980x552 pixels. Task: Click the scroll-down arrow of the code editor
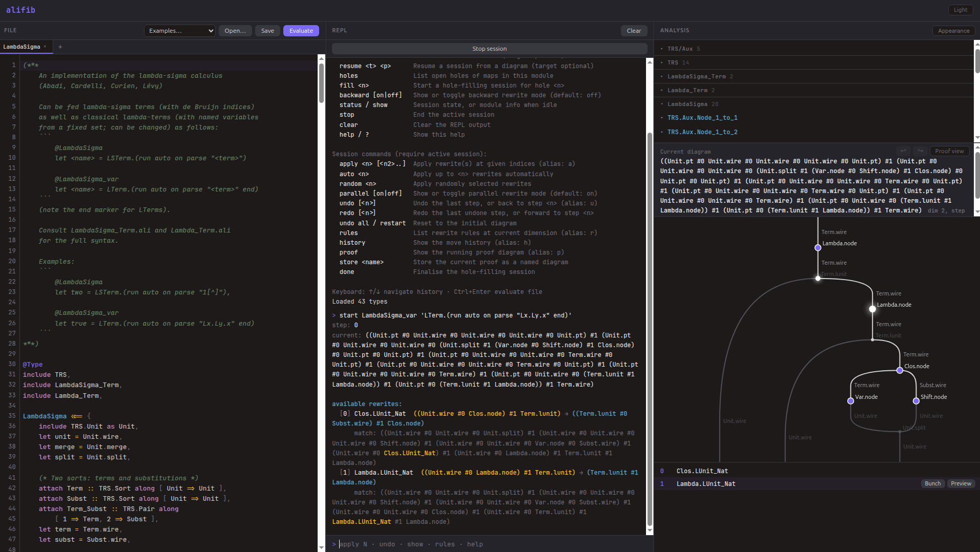click(x=321, y=547)
